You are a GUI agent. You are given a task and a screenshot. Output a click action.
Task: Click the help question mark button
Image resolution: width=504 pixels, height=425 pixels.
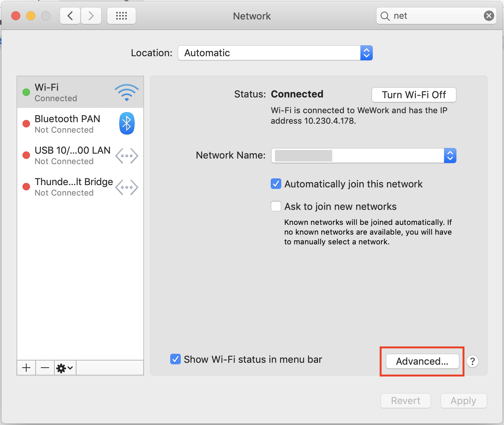click(x=472, y=361)
